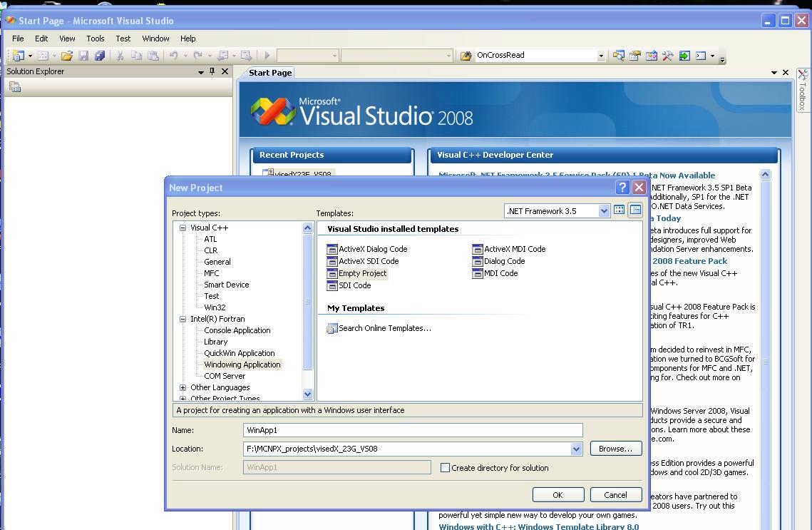812x530 pixels.
Task: Select the Smart Device project type
Action: 226,285
